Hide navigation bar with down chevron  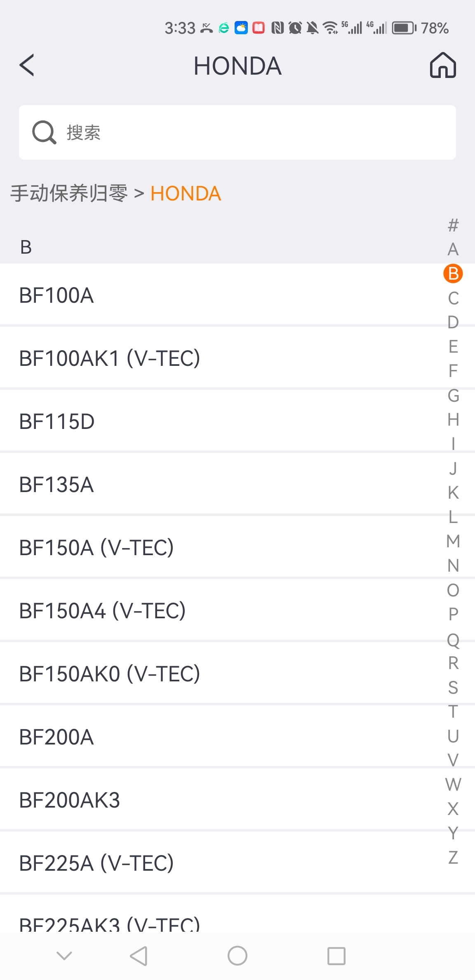click(64, 955)
